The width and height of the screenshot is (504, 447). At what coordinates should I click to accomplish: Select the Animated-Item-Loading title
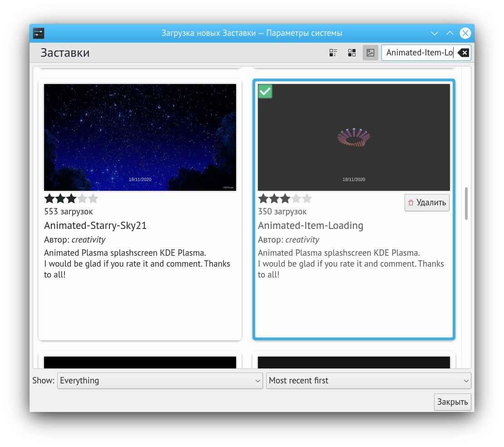[x=311, y=226]
